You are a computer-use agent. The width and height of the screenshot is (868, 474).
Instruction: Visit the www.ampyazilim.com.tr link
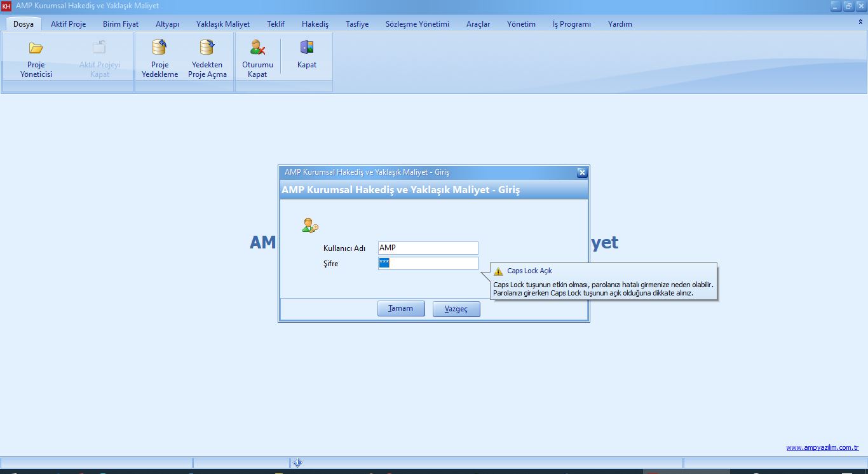(823, 447)
